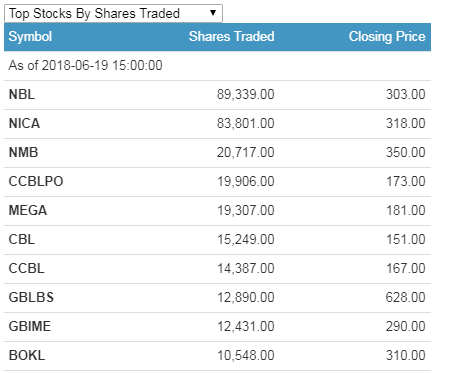Open the Top Stocks By Shares Traded dropdown
This screenshot has height=373, width=449.
(113, 13)
